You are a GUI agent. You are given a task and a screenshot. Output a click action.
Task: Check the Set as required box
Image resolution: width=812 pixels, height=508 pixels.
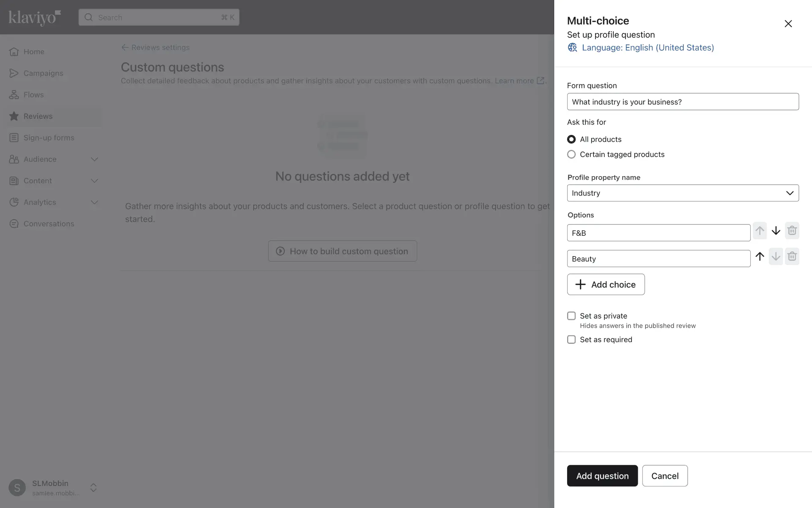[571, 340]
